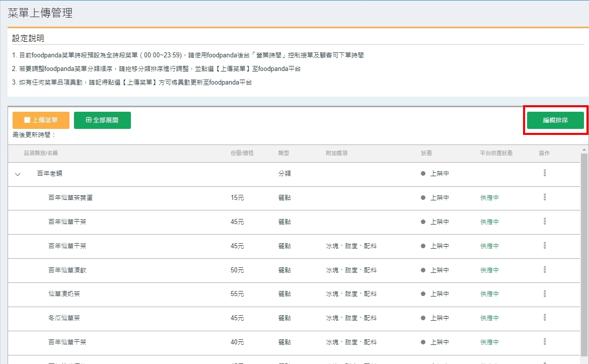Open the action menu for 40元 百年仙草干茶

click(x=545, y=342)
